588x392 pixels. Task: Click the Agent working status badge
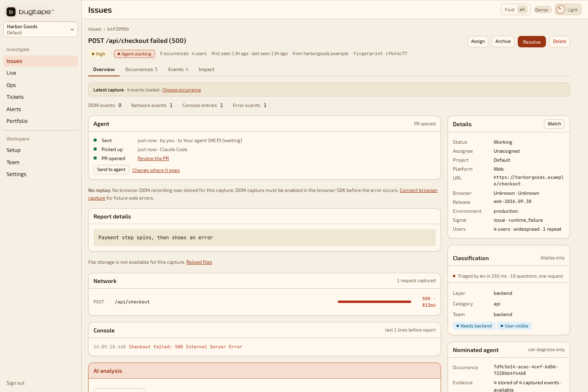(134, 54)
